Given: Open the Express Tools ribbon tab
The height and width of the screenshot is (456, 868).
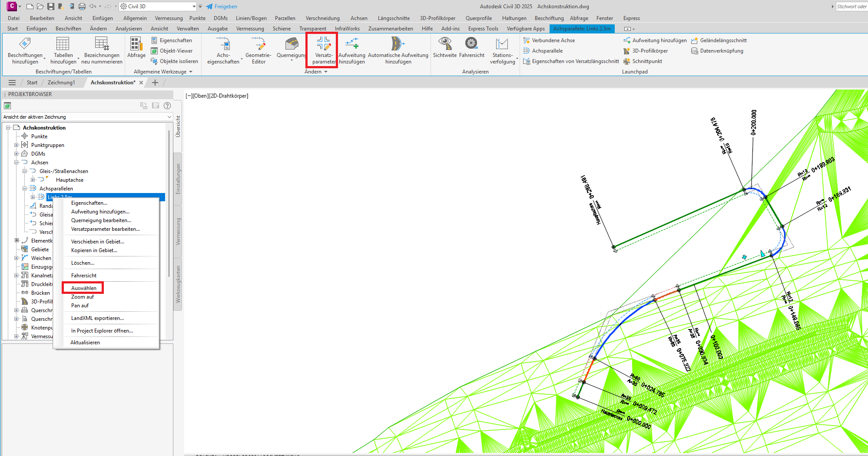Looking at the screenshot, I should pyautogui.click(x=483, y=29).
